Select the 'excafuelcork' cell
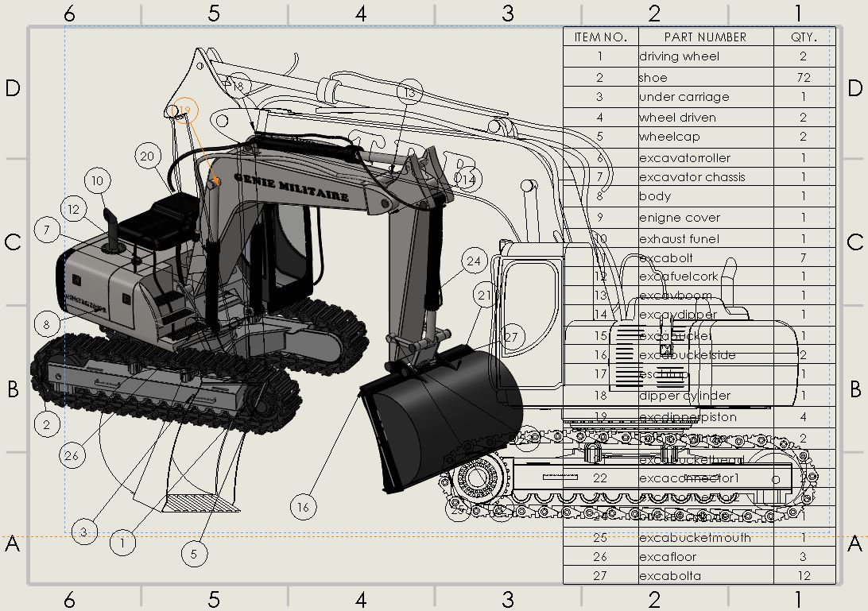This screenshot has height=611, width=868. pos(706,276)
